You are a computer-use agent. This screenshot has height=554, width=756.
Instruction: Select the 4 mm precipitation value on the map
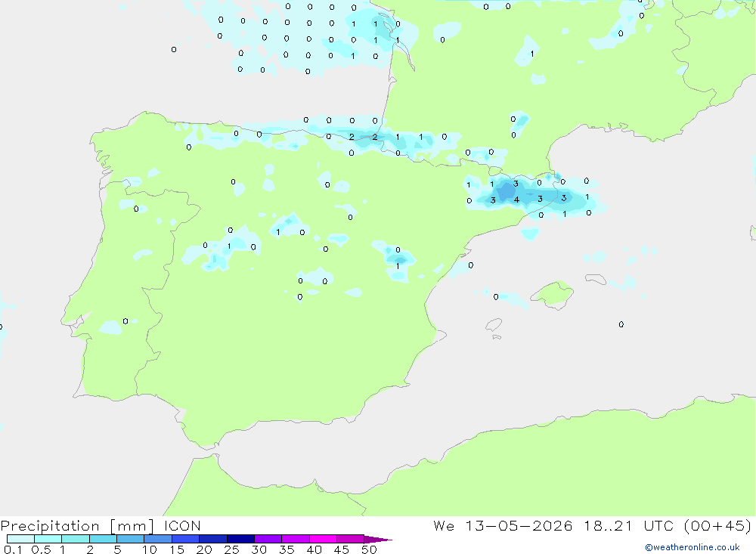(x=516, y=200)
